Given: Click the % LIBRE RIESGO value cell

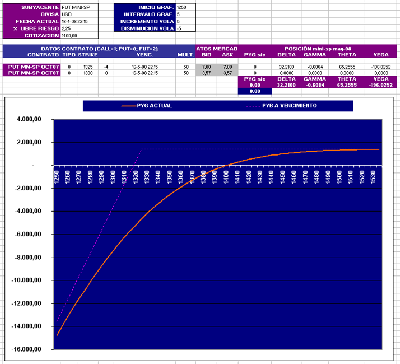Looking at the screenshot, I should (79, 28).
